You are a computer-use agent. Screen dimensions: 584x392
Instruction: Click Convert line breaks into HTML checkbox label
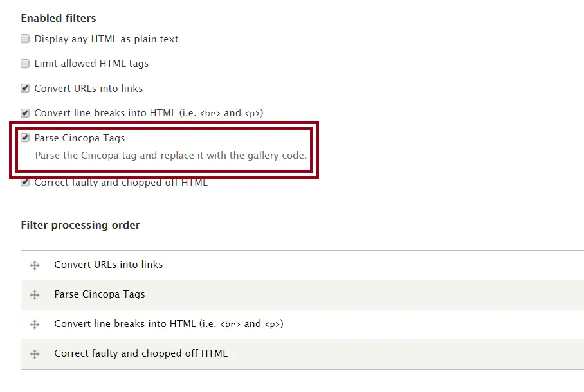click(x=149, y=113)
